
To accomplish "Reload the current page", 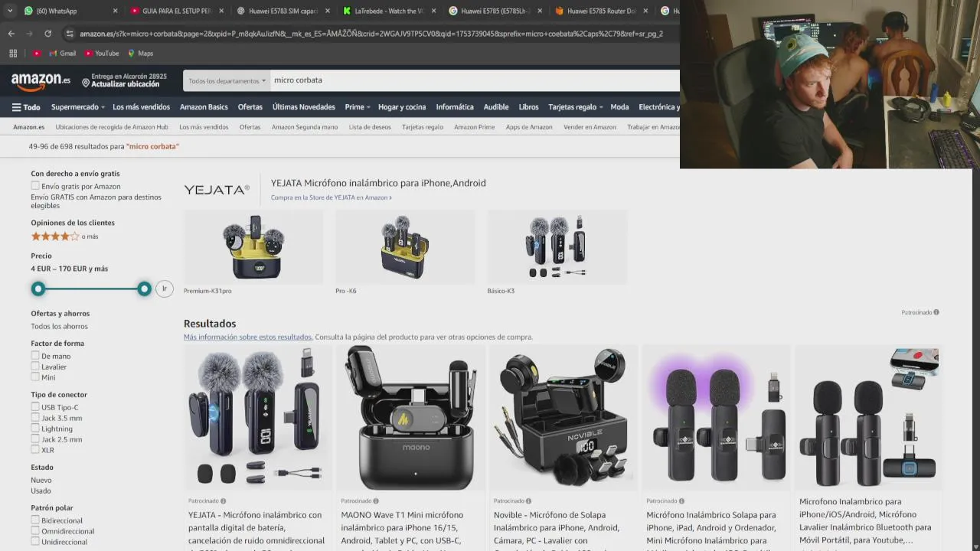I will pos(47,34).
